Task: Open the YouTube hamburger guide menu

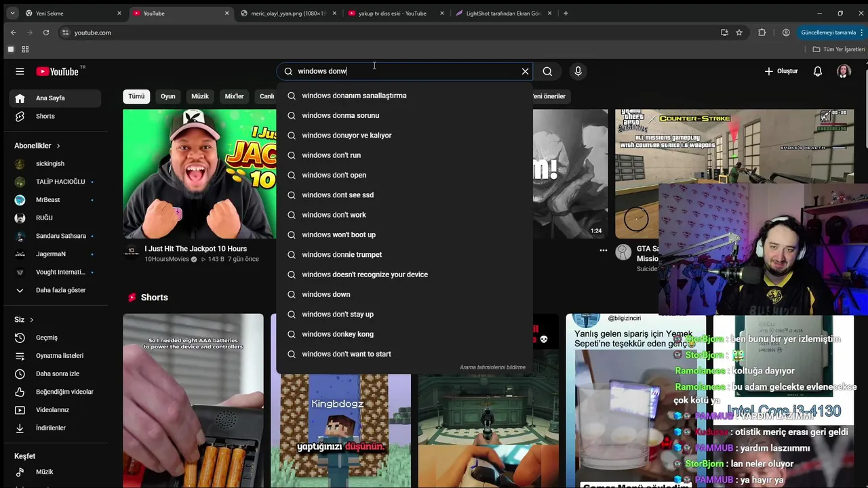Action: tap(20, 71)
